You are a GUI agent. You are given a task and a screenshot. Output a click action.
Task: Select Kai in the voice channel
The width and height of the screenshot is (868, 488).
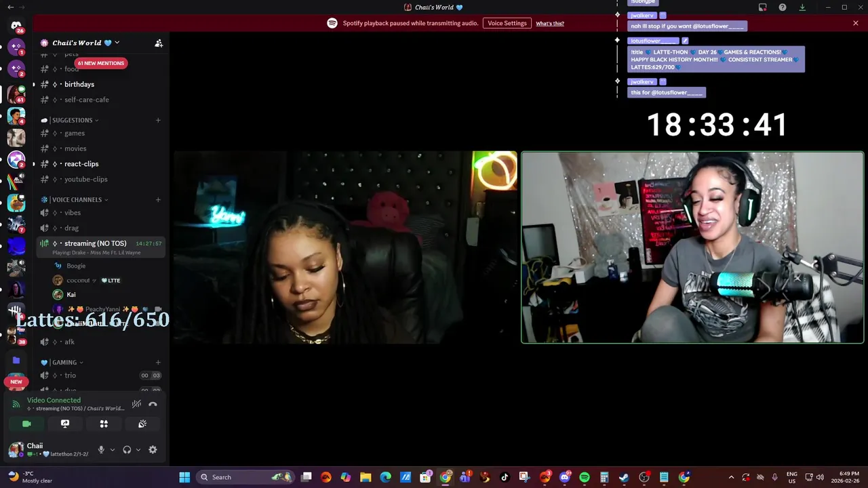[107, 294]
